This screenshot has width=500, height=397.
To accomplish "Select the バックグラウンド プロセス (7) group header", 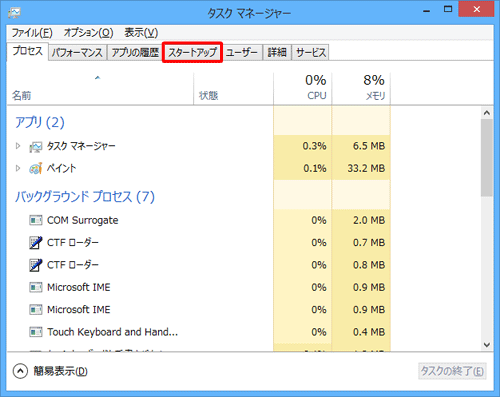I will [x=85, y=196].
